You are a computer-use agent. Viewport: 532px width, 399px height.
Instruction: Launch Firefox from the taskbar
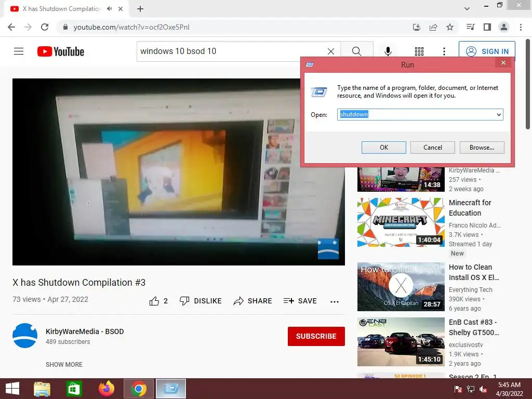point(106,389)
